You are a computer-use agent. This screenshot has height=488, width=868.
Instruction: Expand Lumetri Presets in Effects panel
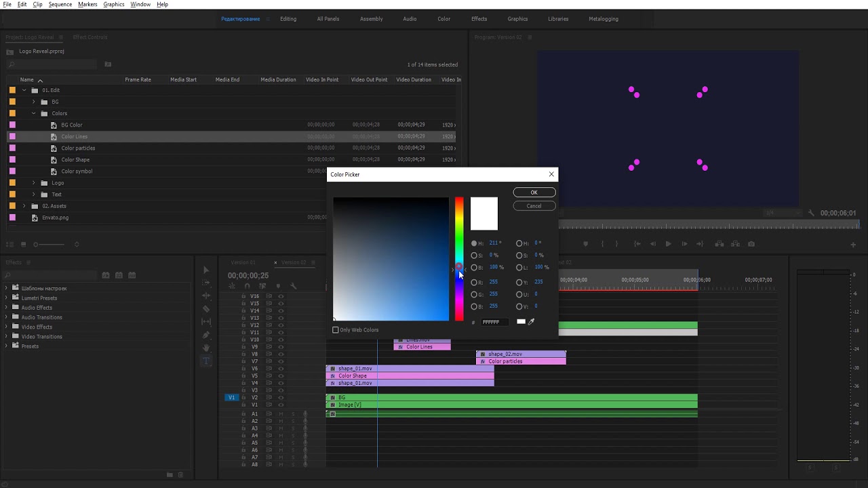[x=7, y=298]
